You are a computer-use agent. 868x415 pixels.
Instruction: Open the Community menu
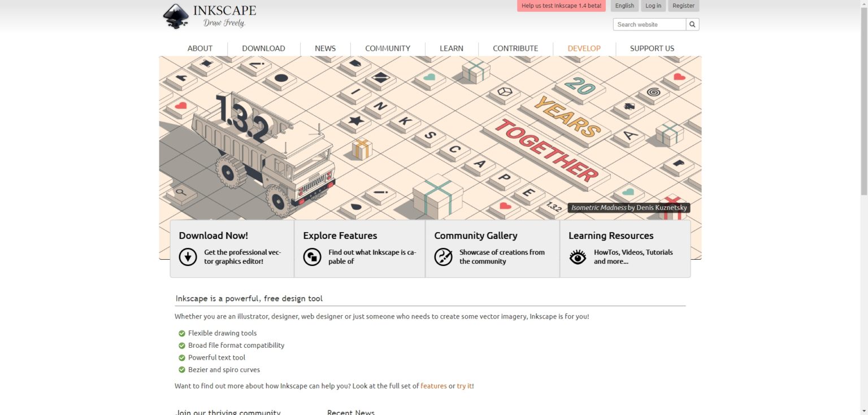point(388,49)
